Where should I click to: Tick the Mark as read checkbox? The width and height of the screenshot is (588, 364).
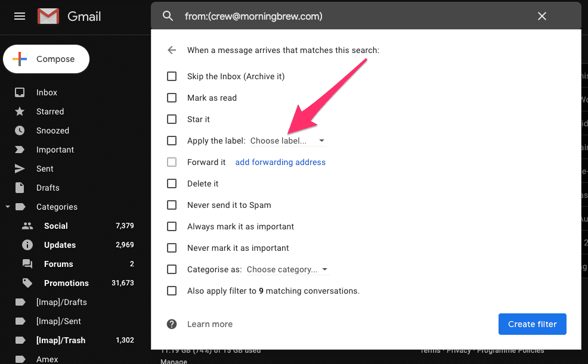coord(172,98)
